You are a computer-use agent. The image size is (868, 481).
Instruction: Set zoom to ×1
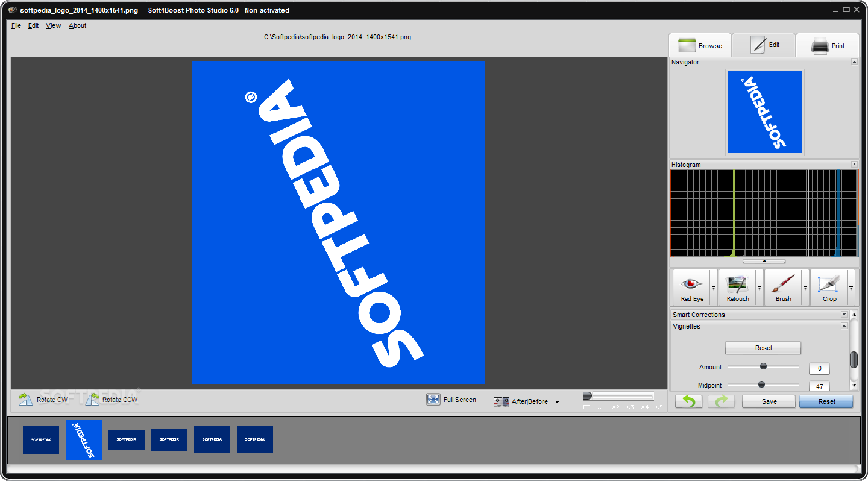click(x=601, y=407)
